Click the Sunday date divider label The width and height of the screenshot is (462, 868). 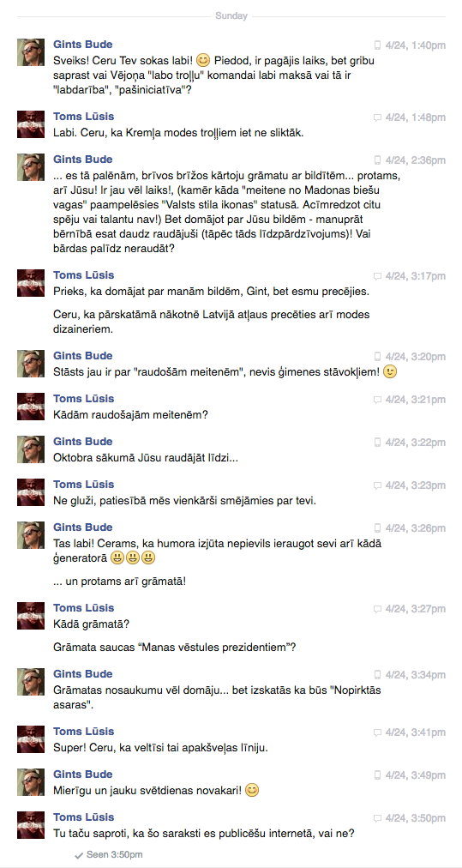pos(231,16)
